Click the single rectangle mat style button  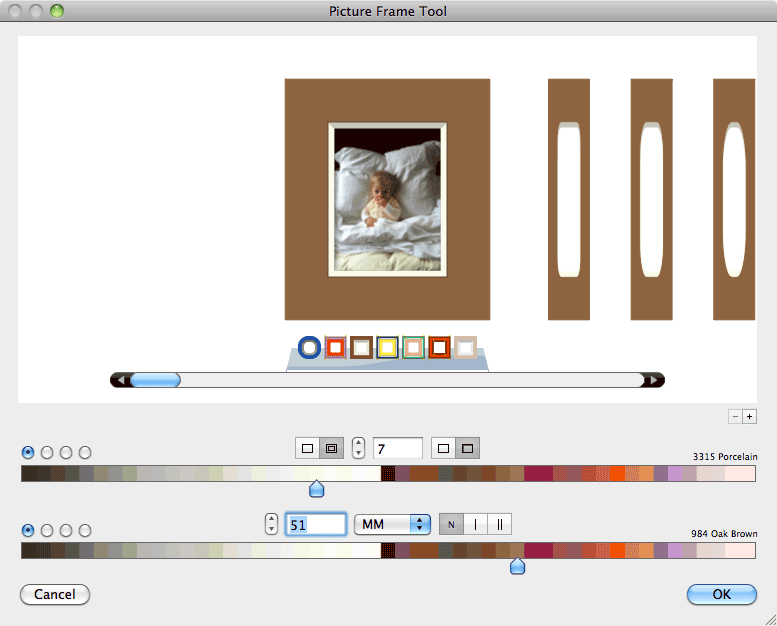pyautogui.click(x=307, y=449)
